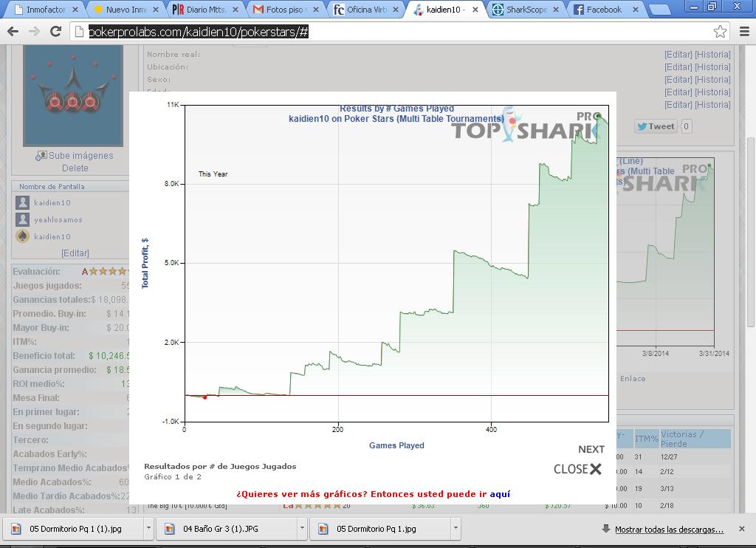
Task: Click the ITM% column header
Action: tap(646, 439)
